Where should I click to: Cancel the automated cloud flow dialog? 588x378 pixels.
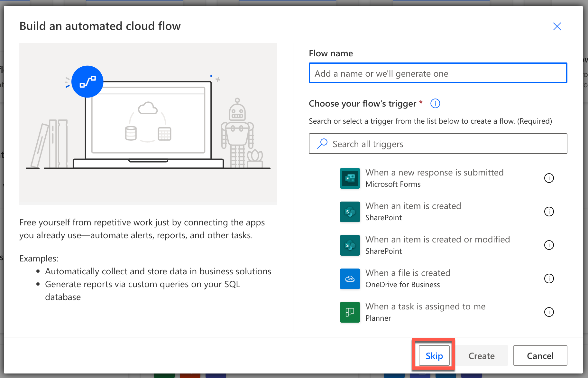[x=540, y=355]
